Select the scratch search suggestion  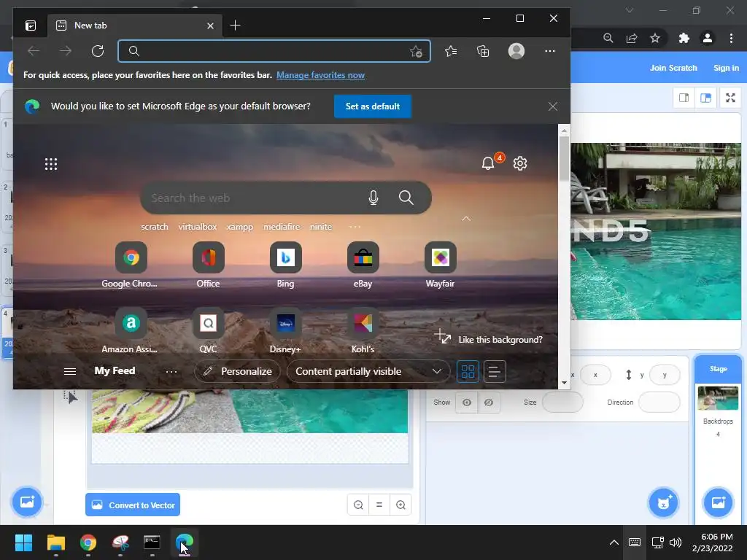[155, 227]
